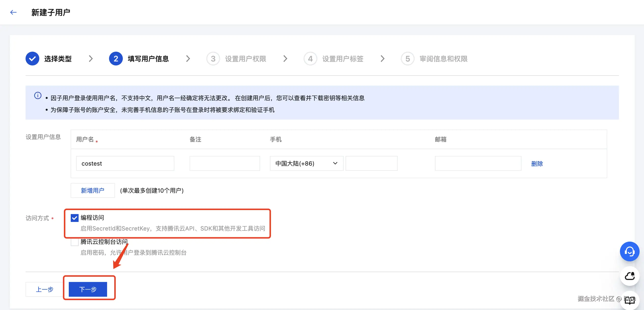This screenshot has height=310, width=644.
Task: Click the step 5 circle for 审阅信息和权限
Action: [407, 59]
